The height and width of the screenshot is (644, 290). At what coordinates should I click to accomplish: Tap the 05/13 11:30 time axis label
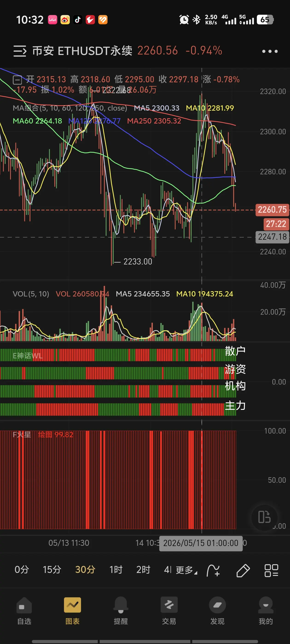pyautogui.click(x=69, y=543)
